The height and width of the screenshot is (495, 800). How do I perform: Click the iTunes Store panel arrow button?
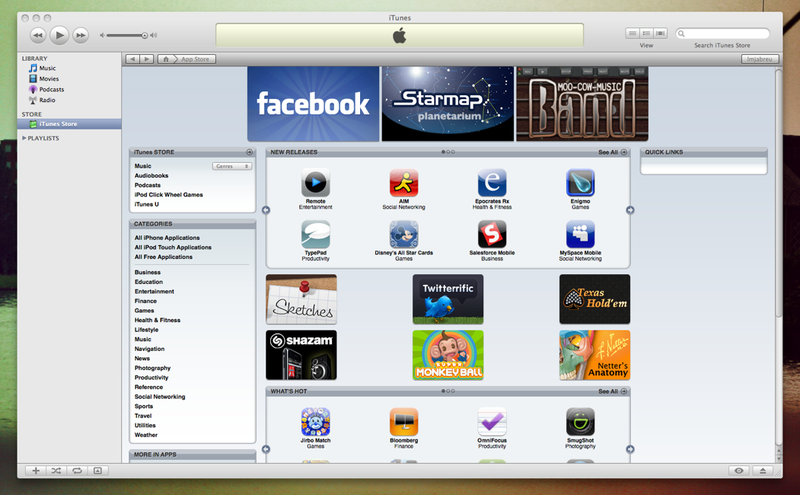coord(249,152)
